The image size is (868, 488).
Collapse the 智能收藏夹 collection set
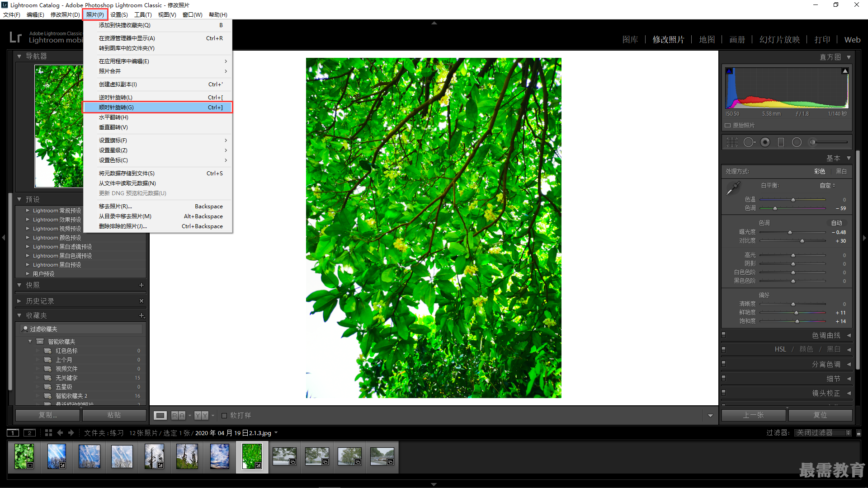click(30, 342)
